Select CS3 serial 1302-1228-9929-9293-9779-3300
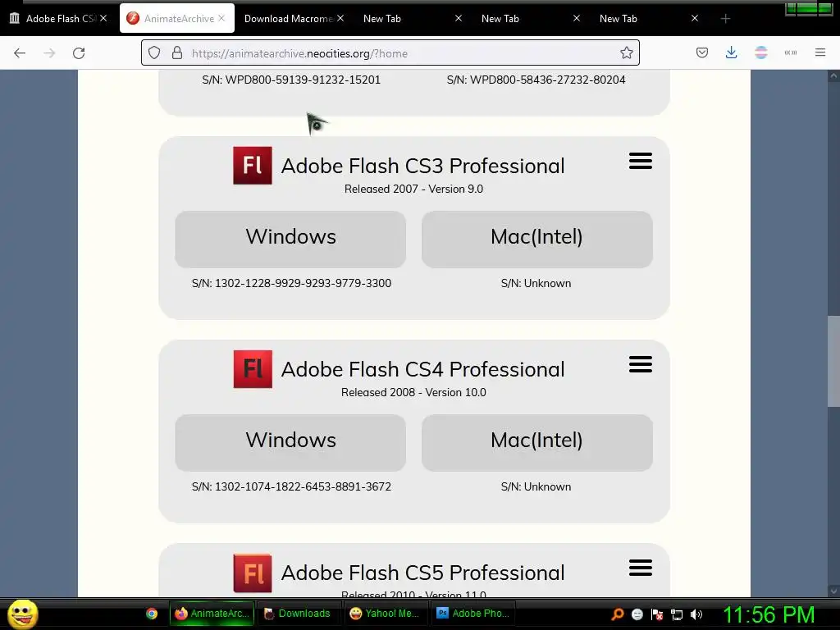 pos(303,283)
